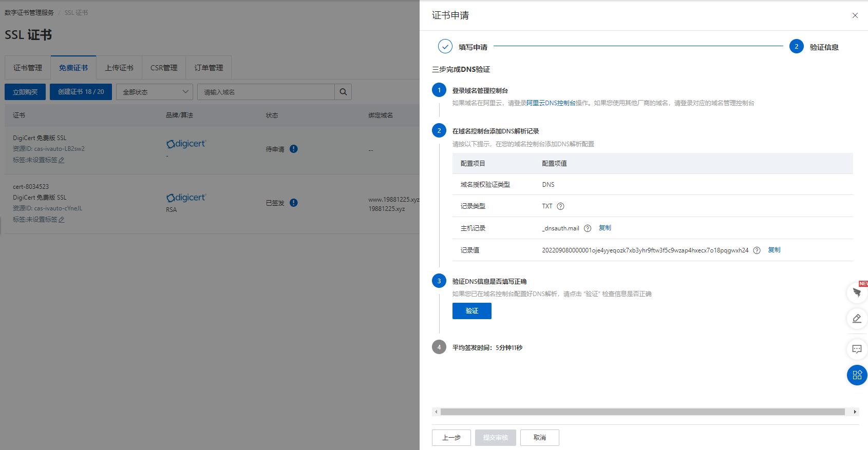The image size is (868, 450).
Task: Go to 数字证书管理服务 breadcrumb
Action: [29, 12]
